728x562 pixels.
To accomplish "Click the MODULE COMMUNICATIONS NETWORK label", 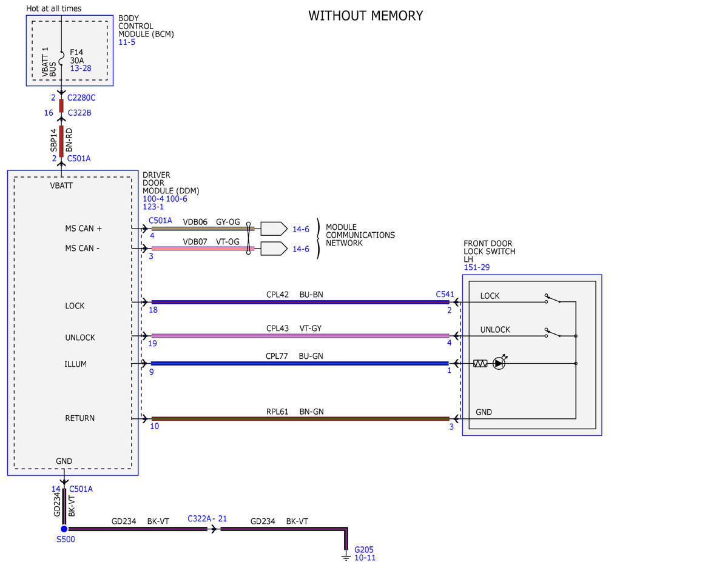I will 360,235.
